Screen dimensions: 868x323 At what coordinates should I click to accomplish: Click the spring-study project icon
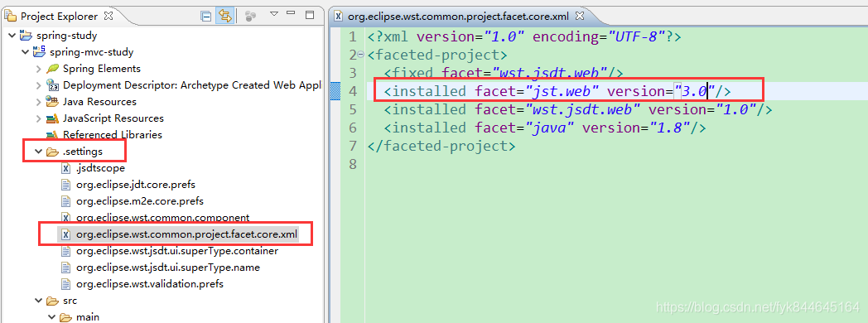pyautogui.click(x=26, y=36)
